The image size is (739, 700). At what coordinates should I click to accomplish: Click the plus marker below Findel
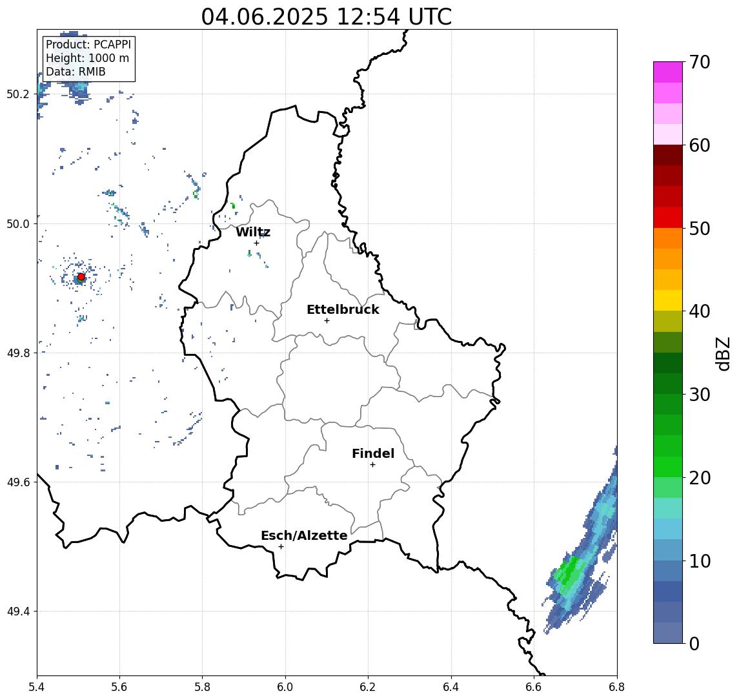(x=372, y=465)
